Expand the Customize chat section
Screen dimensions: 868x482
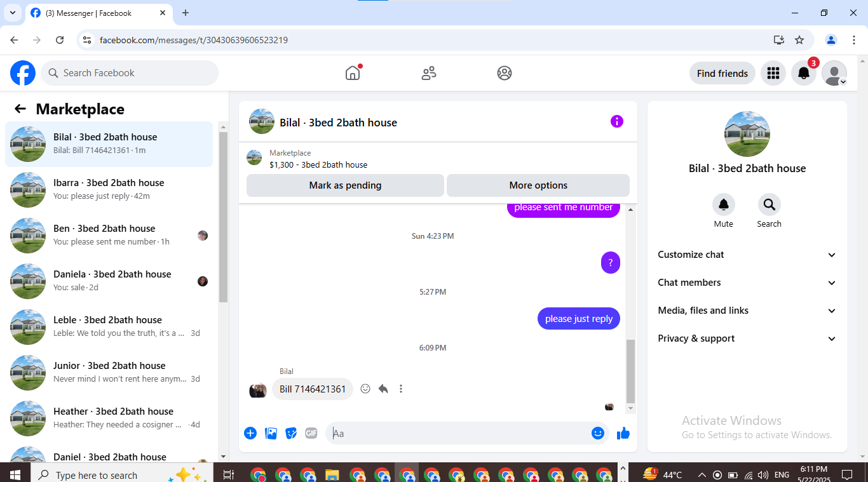pyautogui.click(x=747, y=255)
